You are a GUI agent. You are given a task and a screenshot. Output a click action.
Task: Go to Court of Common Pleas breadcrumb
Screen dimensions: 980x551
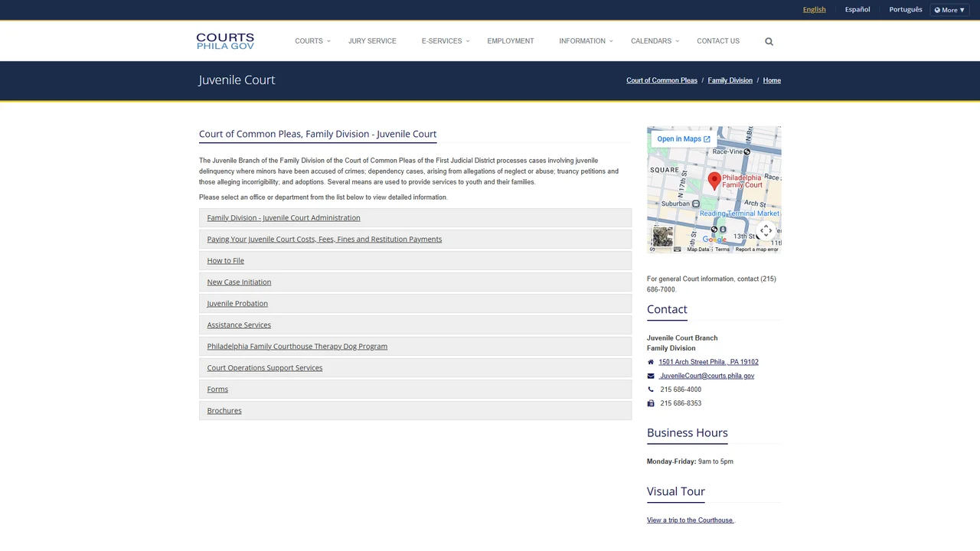(661, 80)
